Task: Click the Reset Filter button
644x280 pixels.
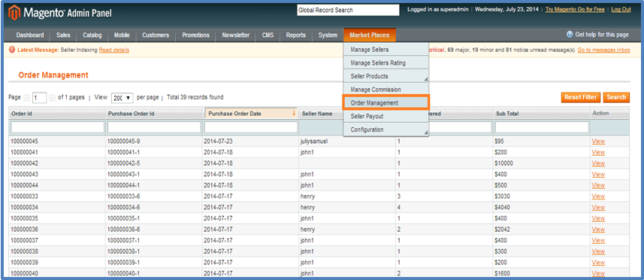Action: (580, 97)
